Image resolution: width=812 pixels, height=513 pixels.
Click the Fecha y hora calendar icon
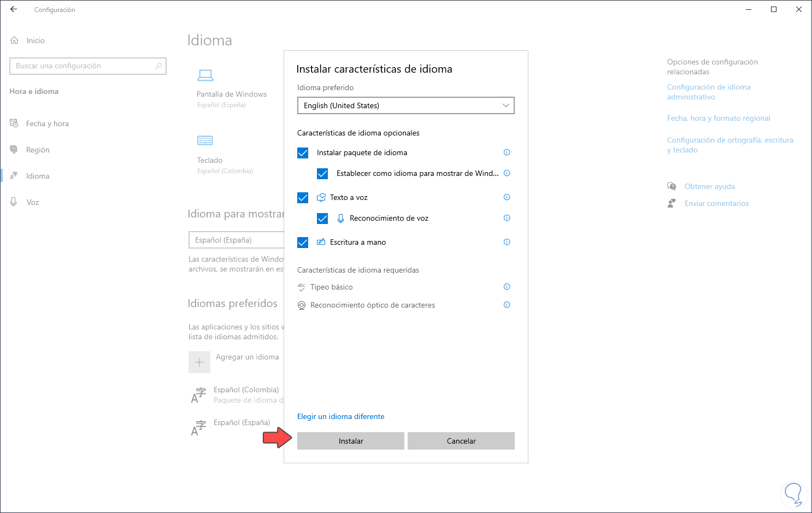click(14, 123)
